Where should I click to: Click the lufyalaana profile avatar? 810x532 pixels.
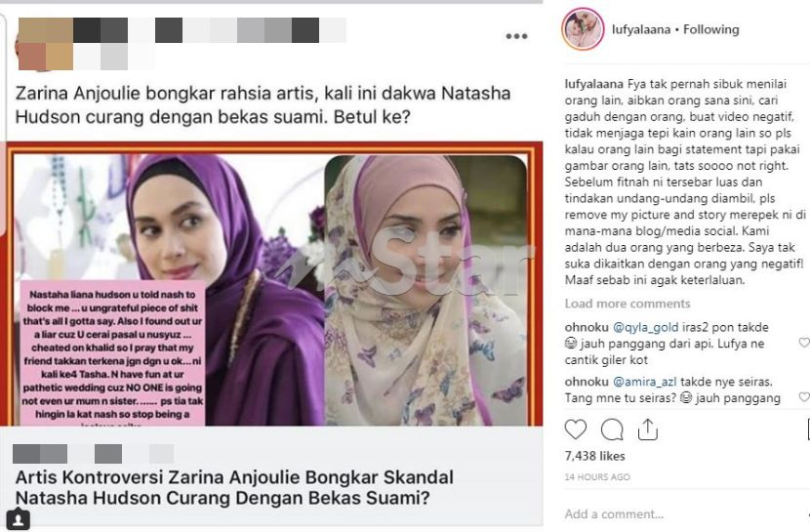583,29
